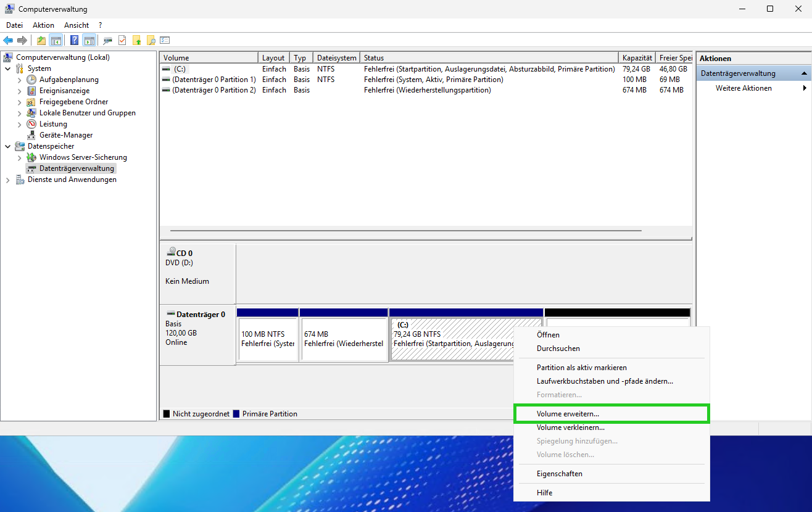Click the export list toolbar icon
812x512 pixels.
pyautogui.click(x=165, y=39)
